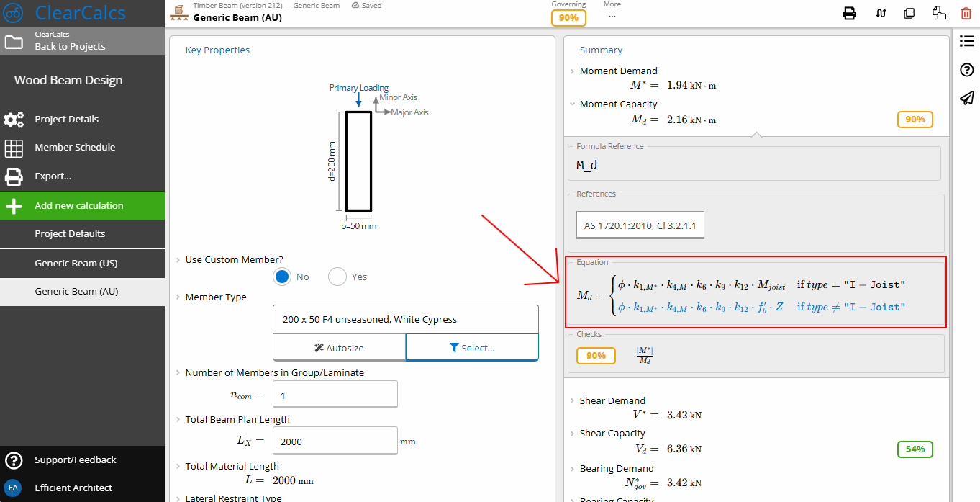Expand Number of Members in Group chevron
Image resolution: width=980 pixels, height=502 pixels.
pos(178,372)
